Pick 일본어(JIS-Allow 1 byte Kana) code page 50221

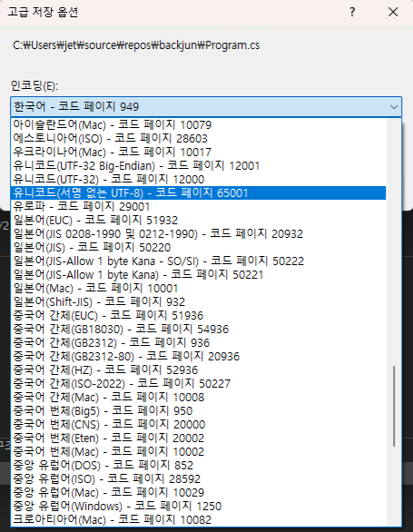(198, 274)
